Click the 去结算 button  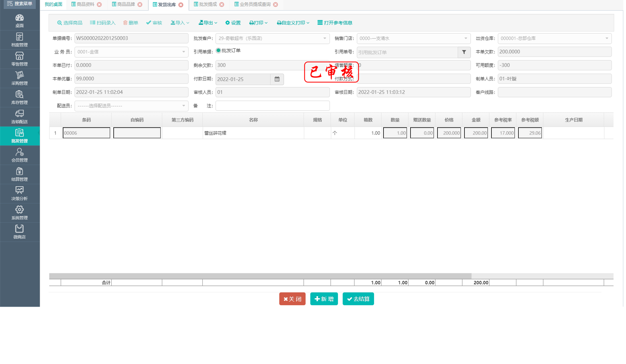(x=358, y=299)
